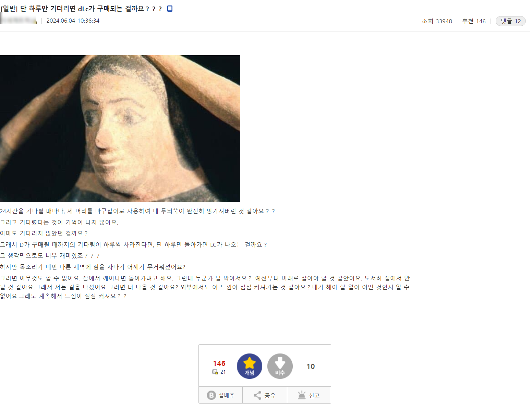Upvote the post with the 개념 star button
The height and width of the screenshot is (408, 532).
[249, 366]
